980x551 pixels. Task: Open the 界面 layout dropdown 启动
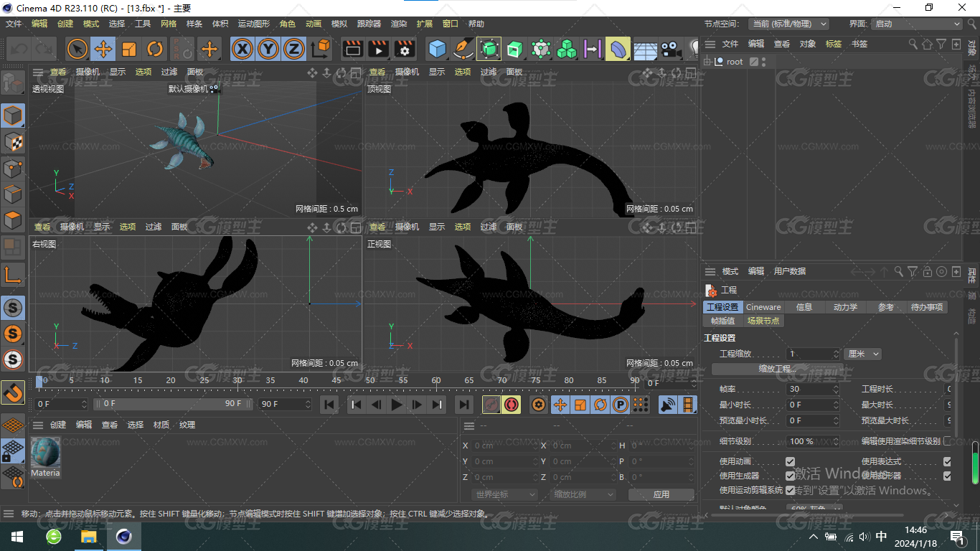(x=916, y=24)
